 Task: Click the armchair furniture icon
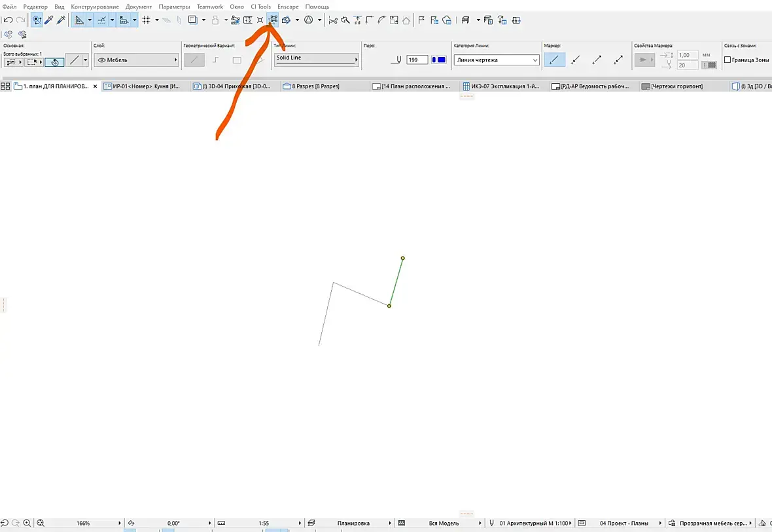[465, 20]
